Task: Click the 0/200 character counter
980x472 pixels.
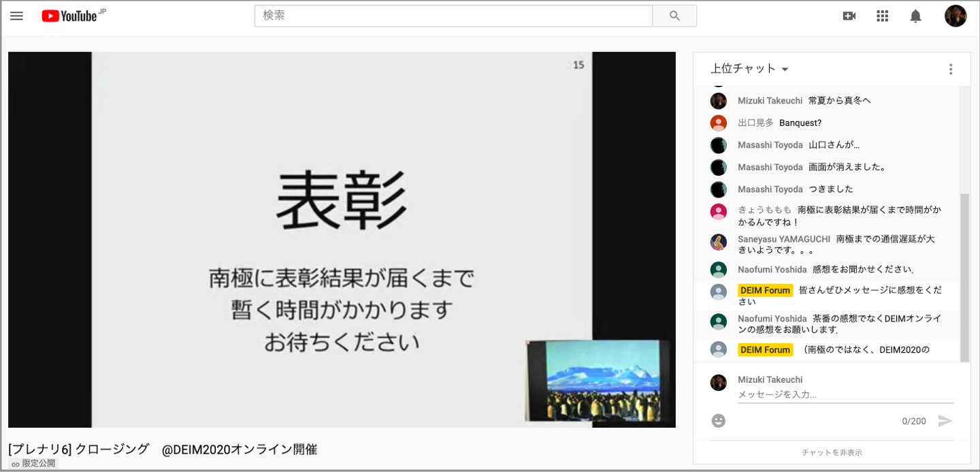Action: [914, 421]
